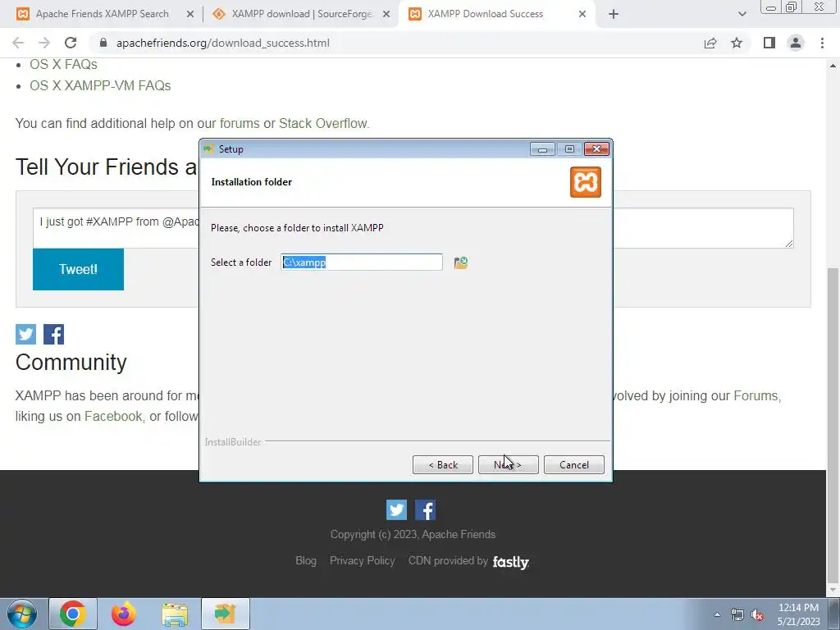The height and width of the screenshot is (630, 840).
Task: Open the folder browse icon beside path field
Action: point(461,262)
